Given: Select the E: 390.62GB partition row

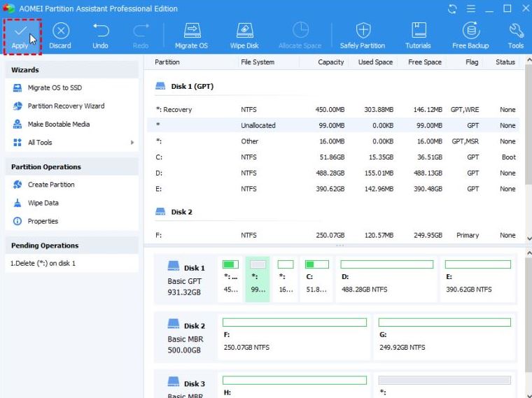Looking at the screenshot, I should tap(333, 189).
